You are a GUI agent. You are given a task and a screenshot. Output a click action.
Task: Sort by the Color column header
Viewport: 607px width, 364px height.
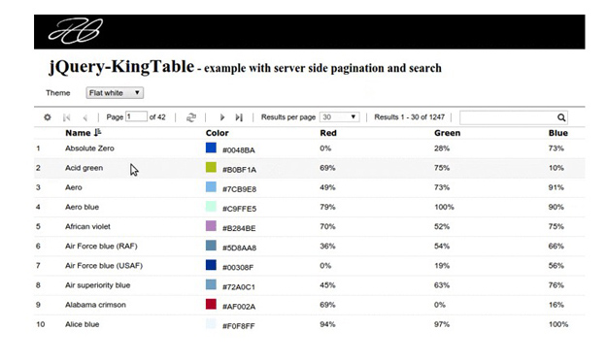218,133
